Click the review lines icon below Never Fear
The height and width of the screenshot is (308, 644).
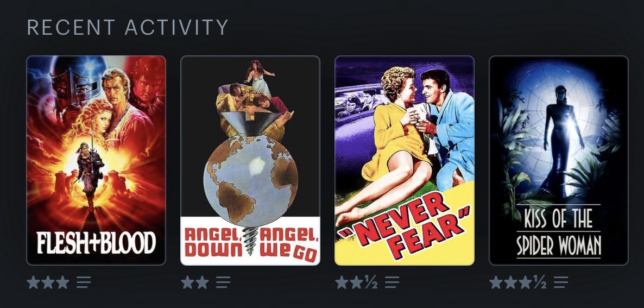click(392, 282)
